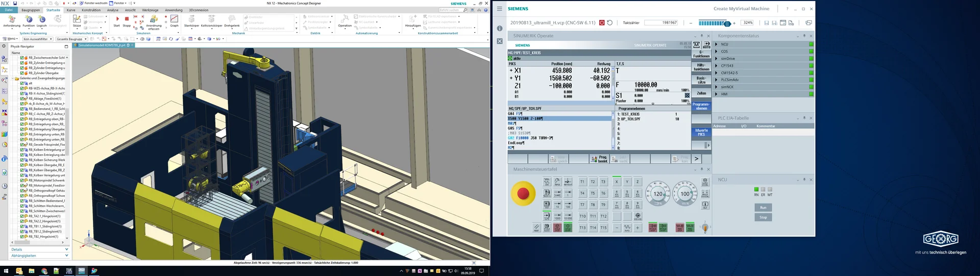Toggle checkbox for RB_TA2.1_HingeJoint(1) row

tap(22, 216)
